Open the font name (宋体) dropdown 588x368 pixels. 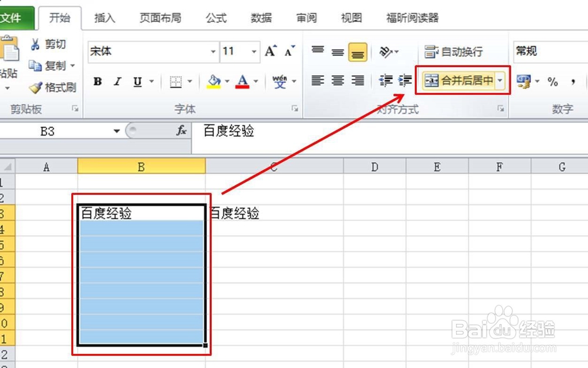tap(214, 52)
